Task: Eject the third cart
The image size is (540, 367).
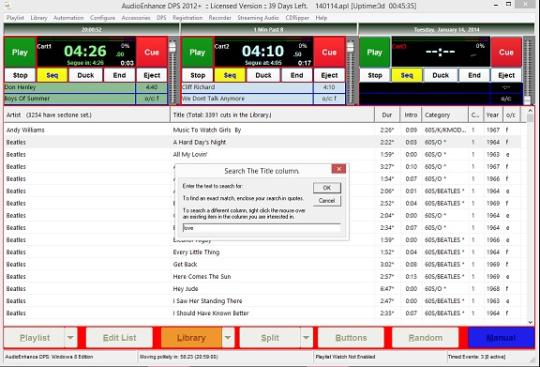Action: pos(507,75)
